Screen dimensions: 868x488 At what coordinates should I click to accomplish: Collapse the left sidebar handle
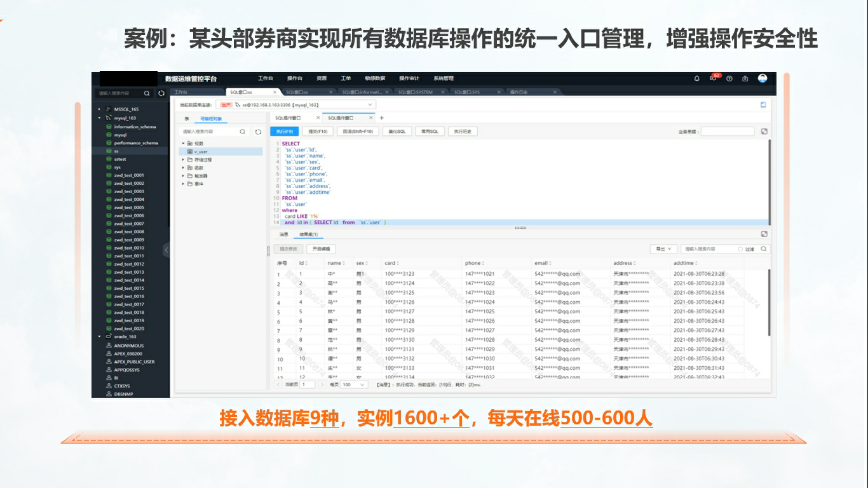pos(166,249)
